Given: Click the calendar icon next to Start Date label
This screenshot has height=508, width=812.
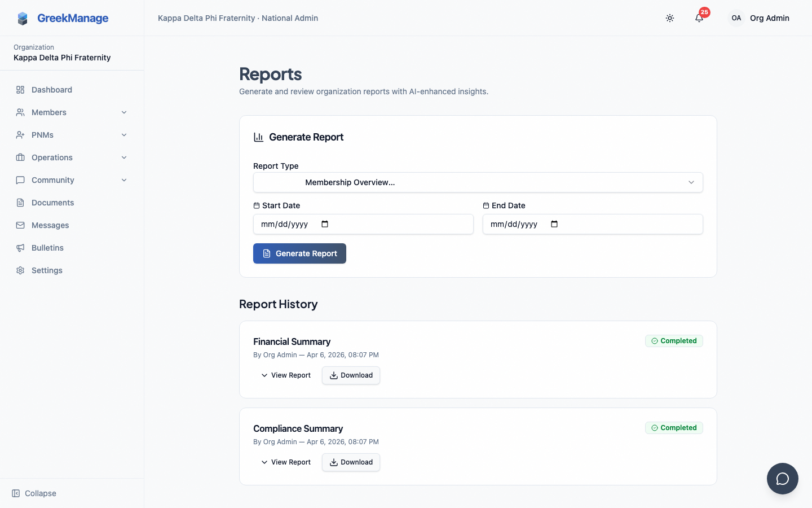Looking at the screenshot, I should click(x=257, y=205).
